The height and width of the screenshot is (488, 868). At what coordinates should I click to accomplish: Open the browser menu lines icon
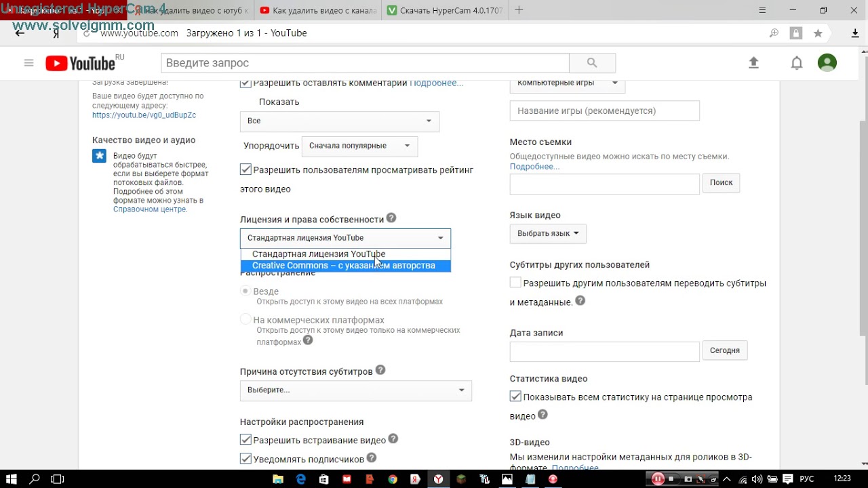(x=762, y=10)
